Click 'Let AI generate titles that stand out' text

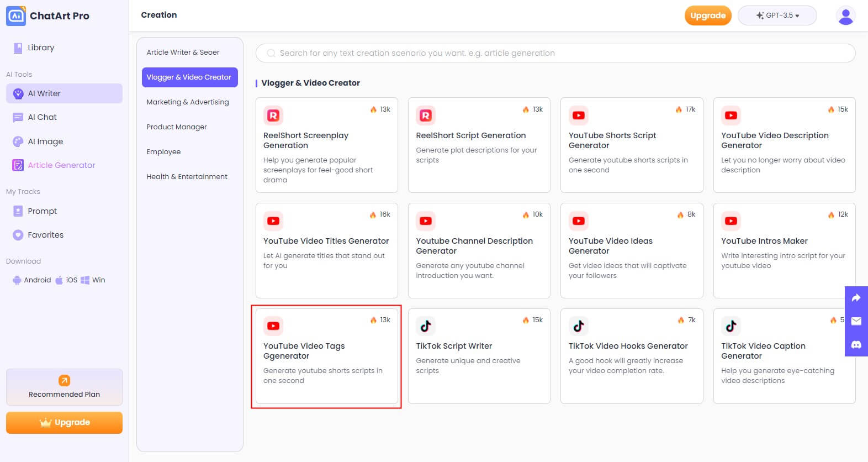point(324,256)
